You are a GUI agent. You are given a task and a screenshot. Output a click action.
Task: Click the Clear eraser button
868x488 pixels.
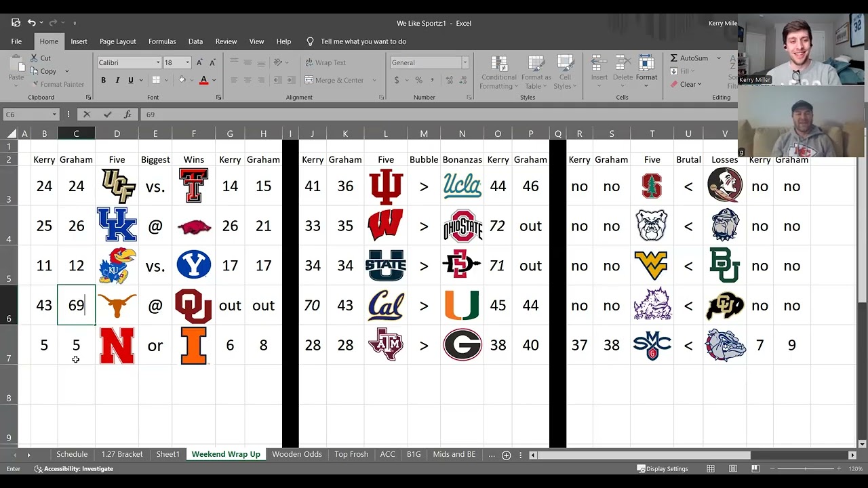pos(686,84)
